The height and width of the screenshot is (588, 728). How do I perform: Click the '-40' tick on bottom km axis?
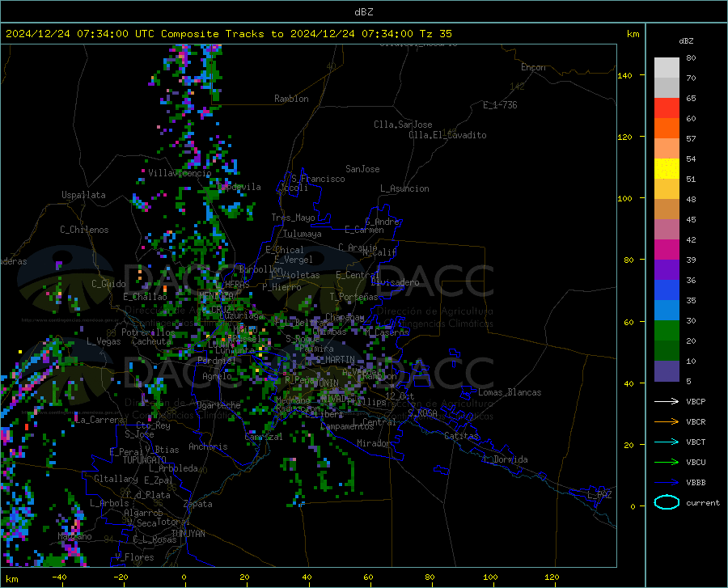click(x=59, y=577)
